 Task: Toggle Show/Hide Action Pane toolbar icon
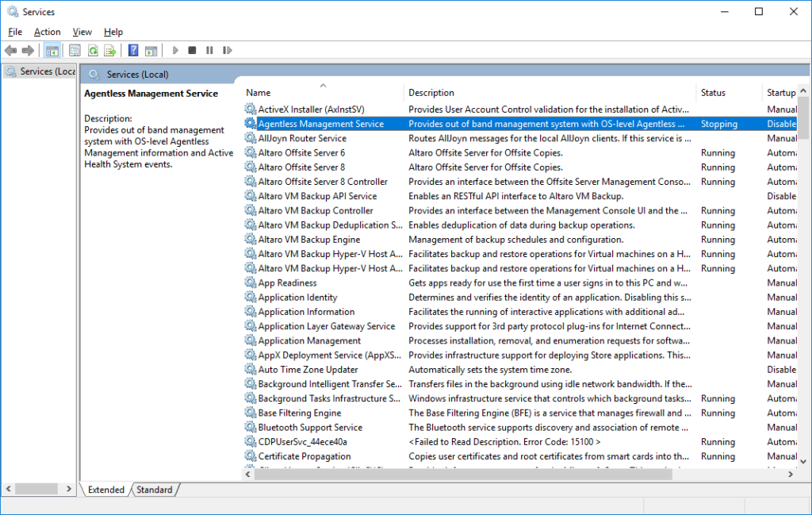[x=151, y=50]
